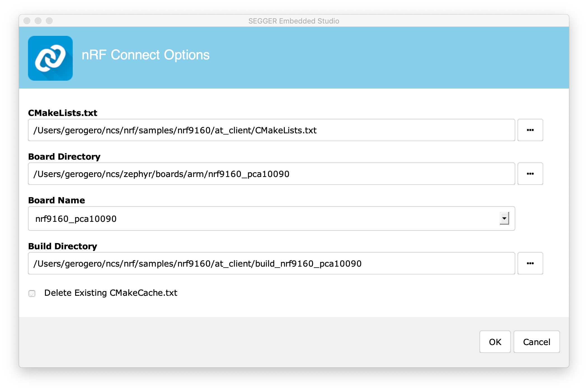588x391 pixels.
Task: Browse for the Build Directory folder
Action: [x=530, y=263]
